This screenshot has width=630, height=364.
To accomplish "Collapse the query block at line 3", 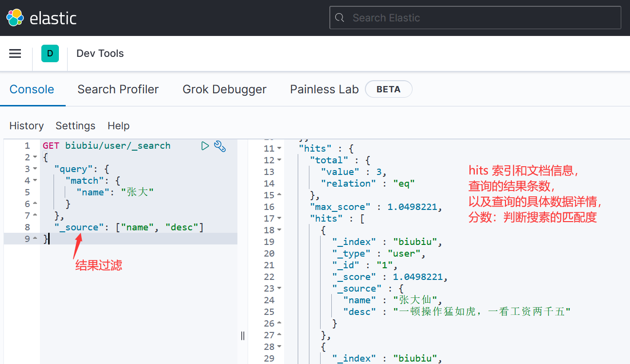I will point(35,169).
